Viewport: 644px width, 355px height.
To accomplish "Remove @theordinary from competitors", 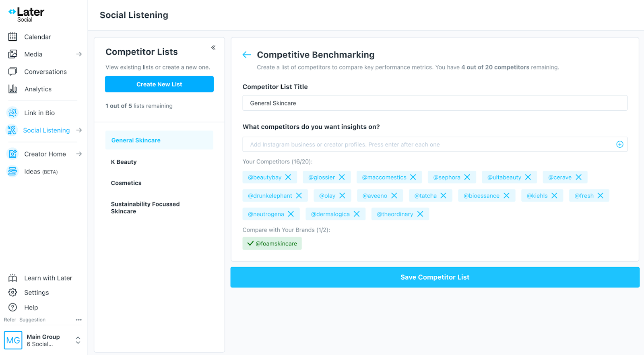I will point(420,214).
